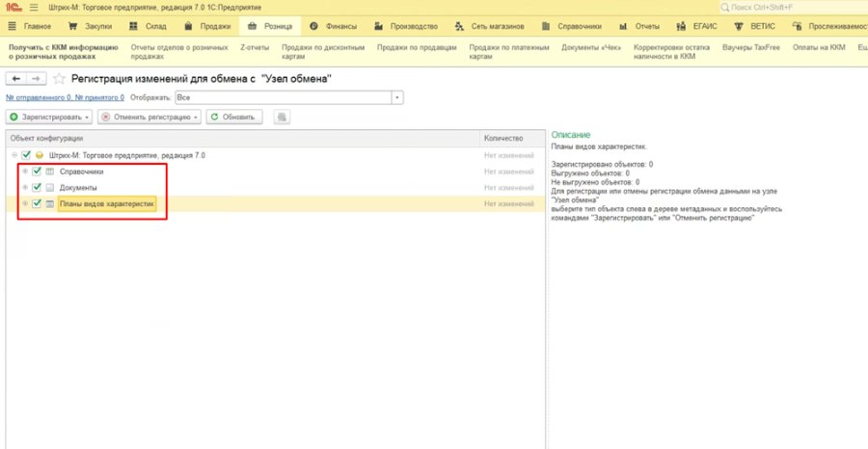Open Продажи по продавцам

click(x=417, y=47)
